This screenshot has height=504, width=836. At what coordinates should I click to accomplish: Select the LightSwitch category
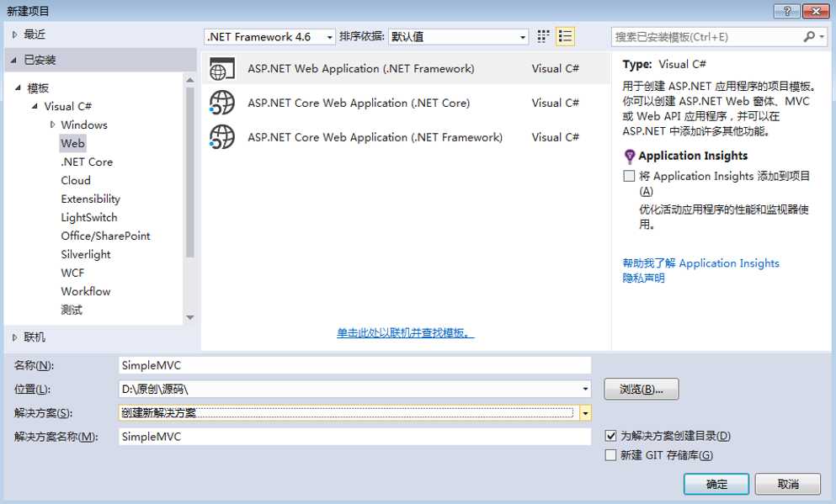point(89,217)
